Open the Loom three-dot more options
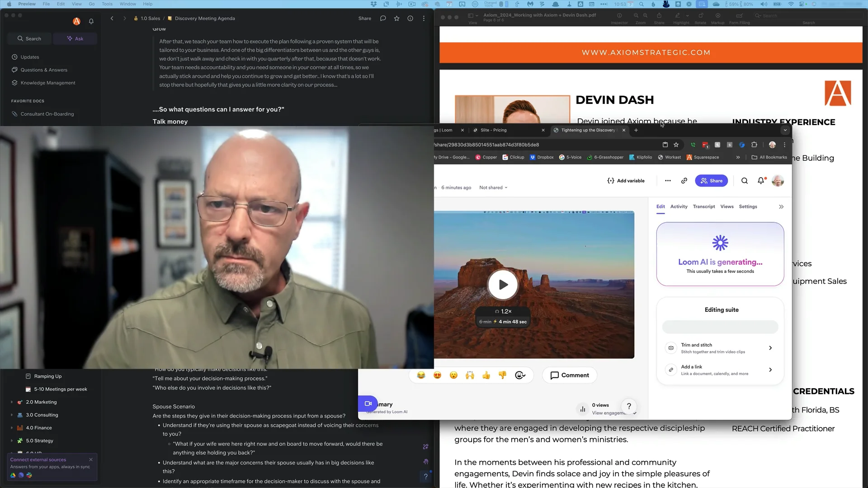Image resolution: width=868 pixels, height=488 pixels. (x=668, y=181)
